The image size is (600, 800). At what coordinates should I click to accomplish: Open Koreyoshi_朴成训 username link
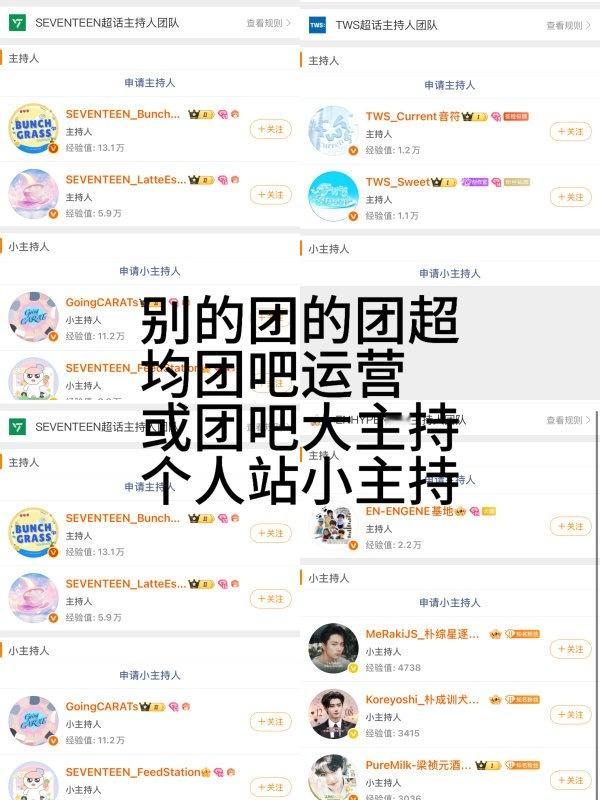(422, 699)
